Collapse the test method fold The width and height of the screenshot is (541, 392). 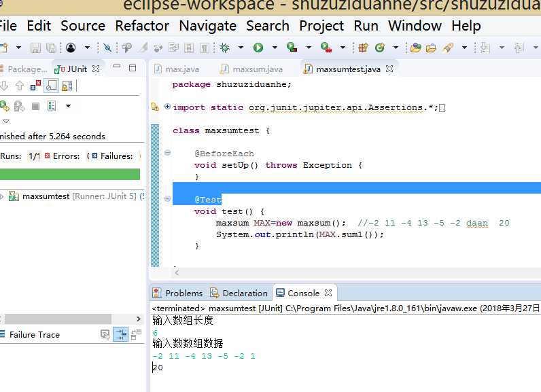point(167,198)
